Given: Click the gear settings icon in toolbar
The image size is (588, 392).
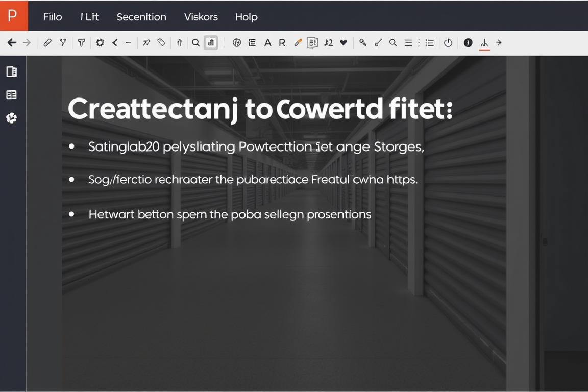Looking at the screenshot, I should (x=100, y=43).
